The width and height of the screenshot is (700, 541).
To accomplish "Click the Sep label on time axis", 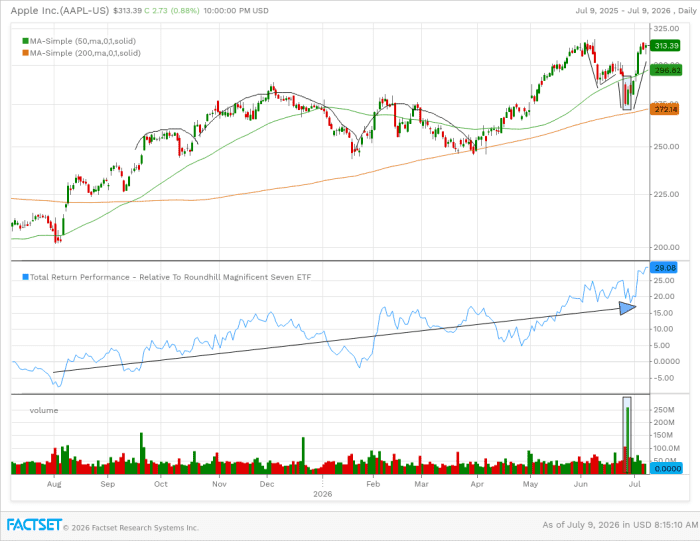I will [108, 484].
